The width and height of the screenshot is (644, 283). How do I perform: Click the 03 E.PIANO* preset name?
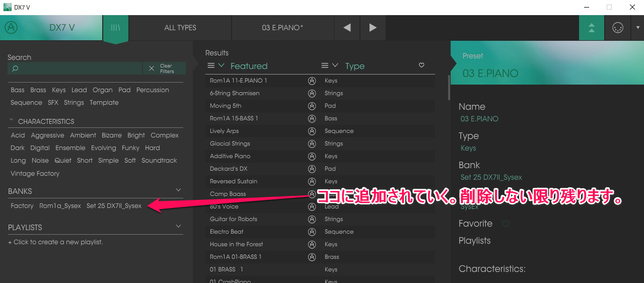(x=282, y=28)
